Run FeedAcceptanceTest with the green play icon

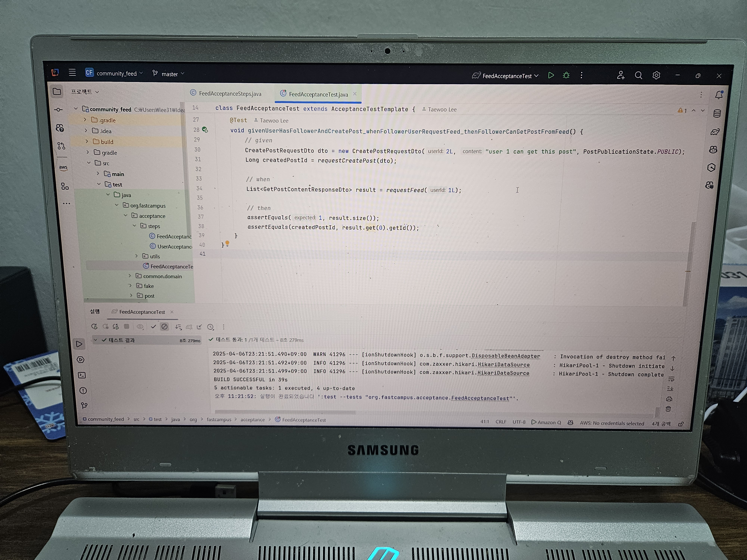pyautogui.click(x=551, y=75)
